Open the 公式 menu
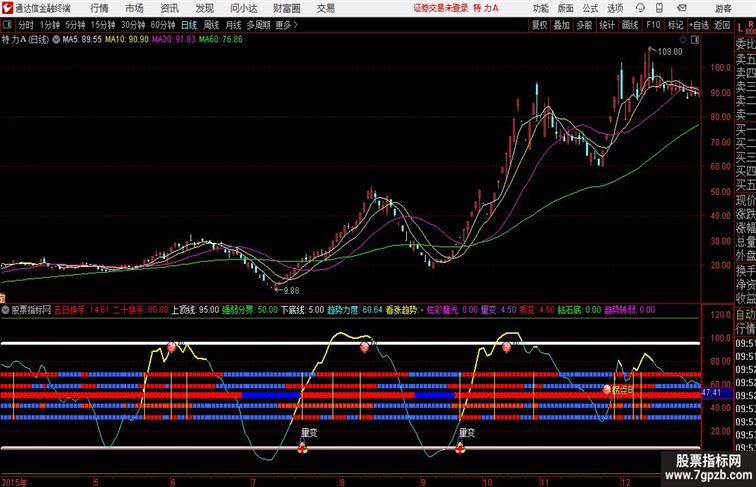Image resolution: width=756 pixels, height=487 pixels. 590,8
